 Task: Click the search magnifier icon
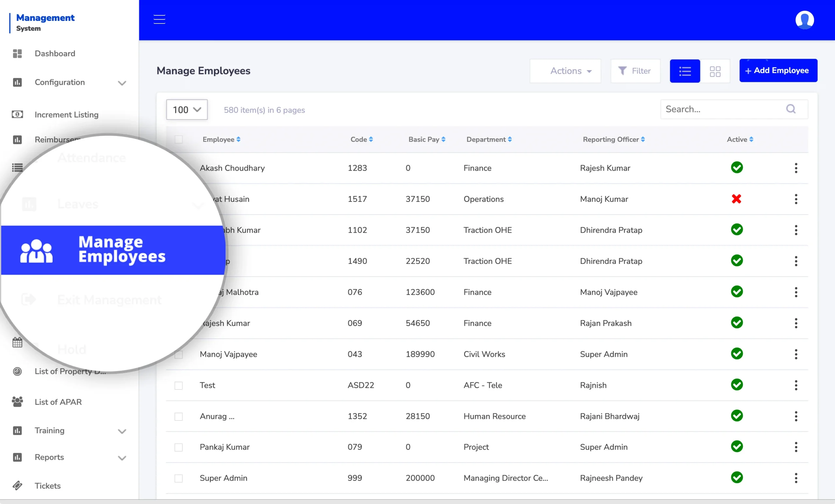(x=791, y=109)
